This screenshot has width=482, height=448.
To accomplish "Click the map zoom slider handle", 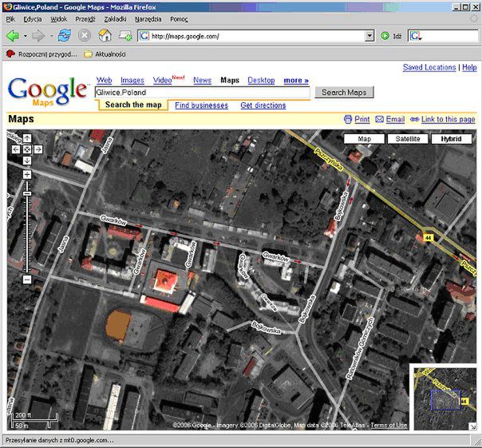I will point(27,193).
